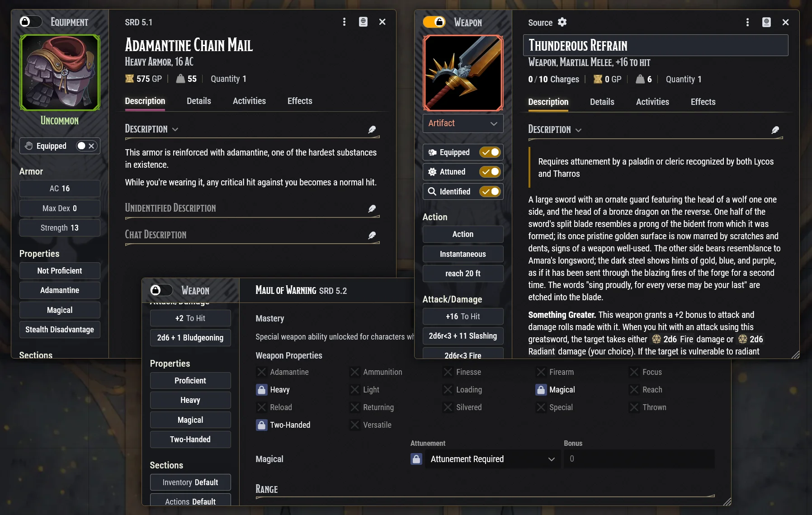The width and height of the screenshot is (812, 515).
Task: Enable the Reach weapon property
Action: click(x=634, y=390)
